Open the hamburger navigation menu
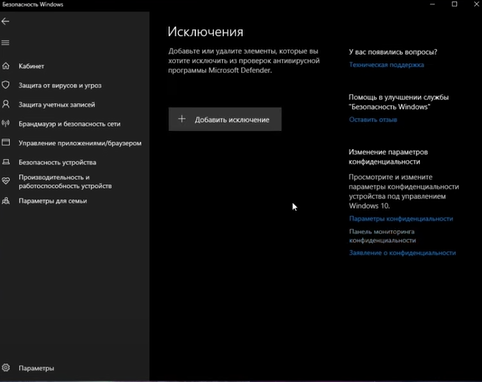Image resolution: width=482 pixels, height=382 pixels. click(5, 43)
